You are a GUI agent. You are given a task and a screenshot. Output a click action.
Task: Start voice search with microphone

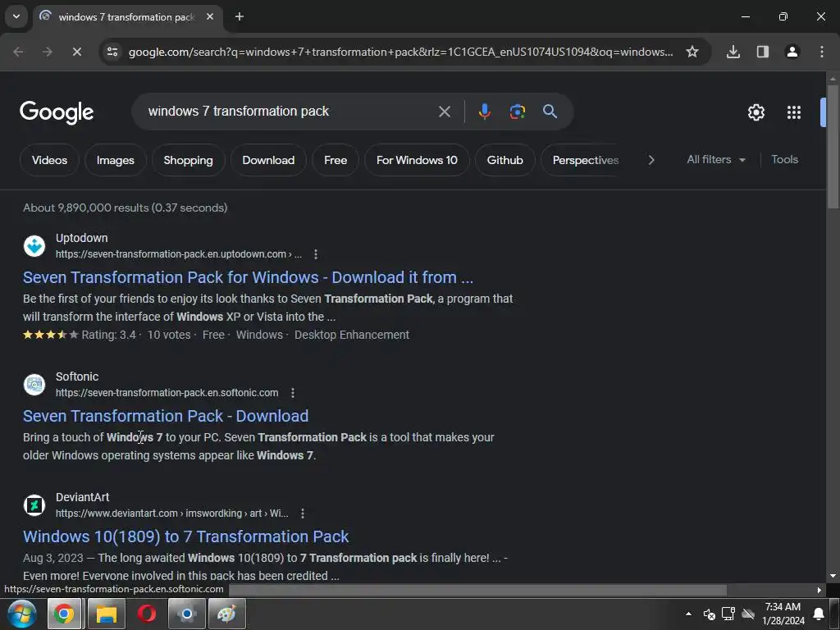tap(484, 112)
